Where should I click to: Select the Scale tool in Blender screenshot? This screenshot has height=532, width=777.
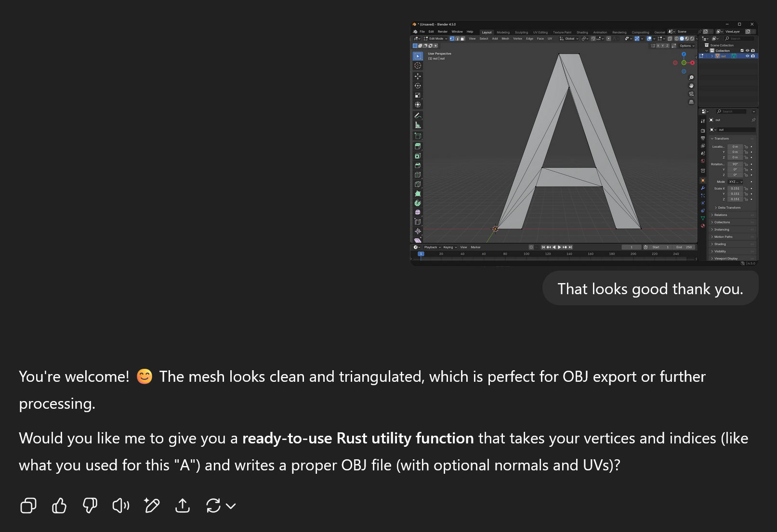click(x=418, y=95)
